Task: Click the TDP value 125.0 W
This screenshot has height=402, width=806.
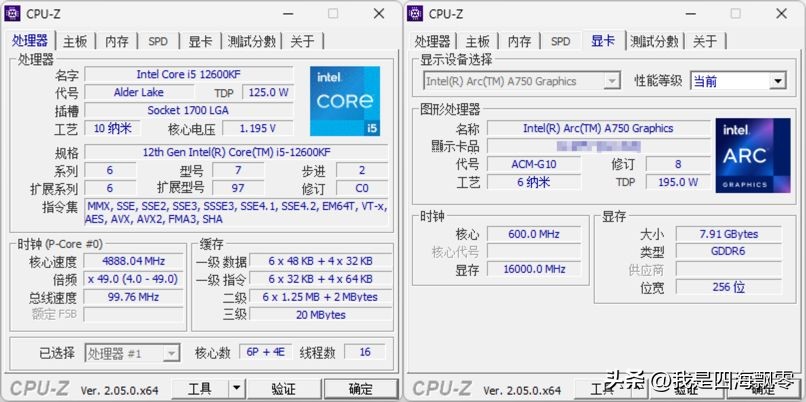Action: click(x=268, y=93)
